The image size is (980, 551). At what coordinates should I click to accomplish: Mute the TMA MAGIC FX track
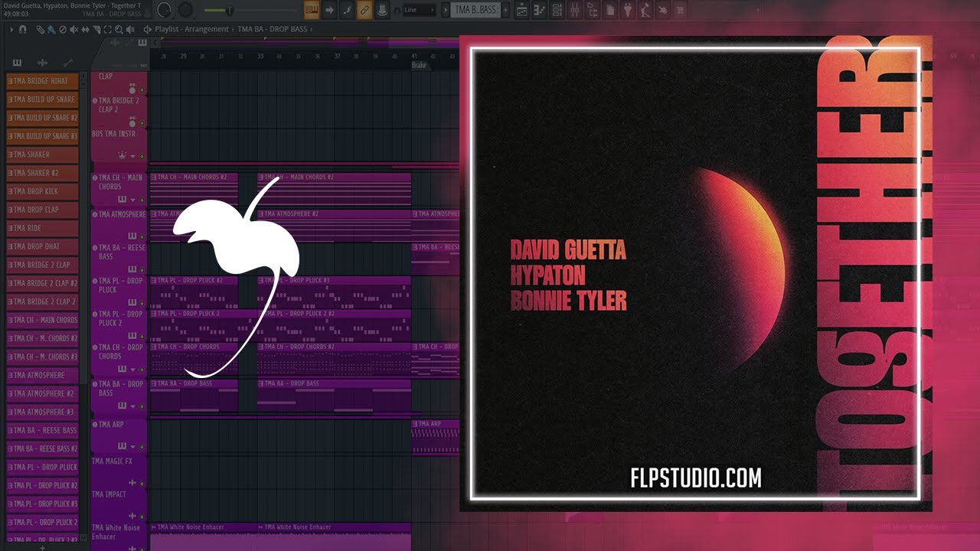[142, 484]
